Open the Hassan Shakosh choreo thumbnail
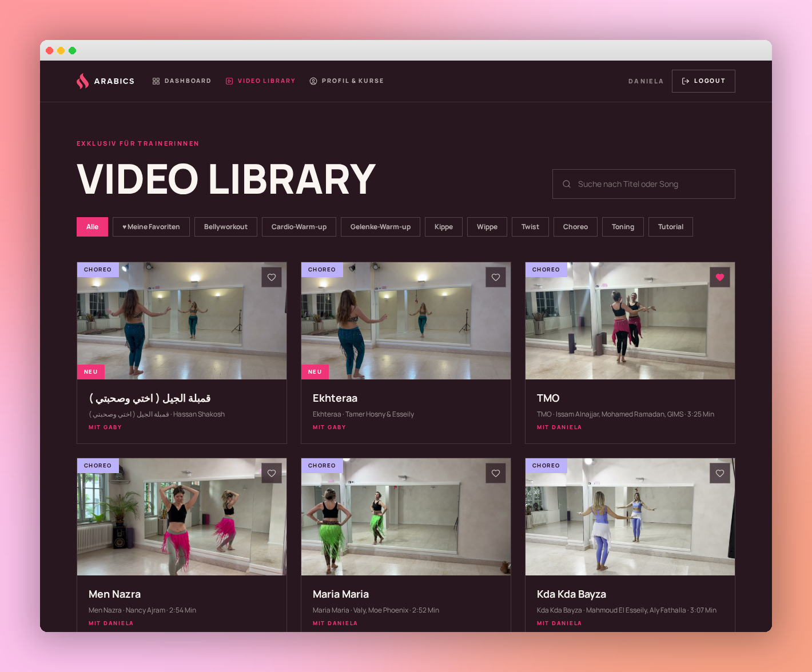Viewport: 812px width, 672px height. click(x=182, y=321)
